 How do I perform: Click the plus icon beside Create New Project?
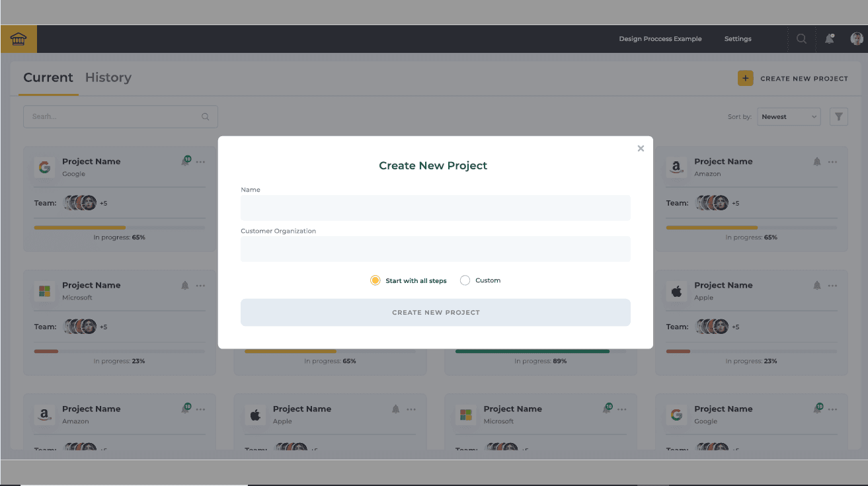[x=745, y=77]
